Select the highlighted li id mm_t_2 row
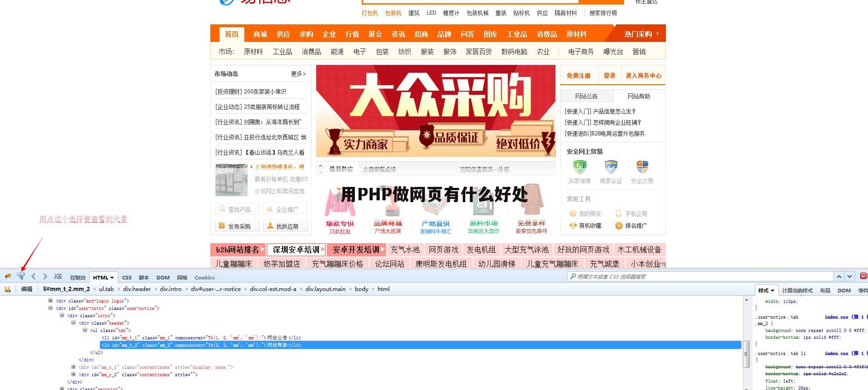The image size is (868, 390). pos(420,345)
